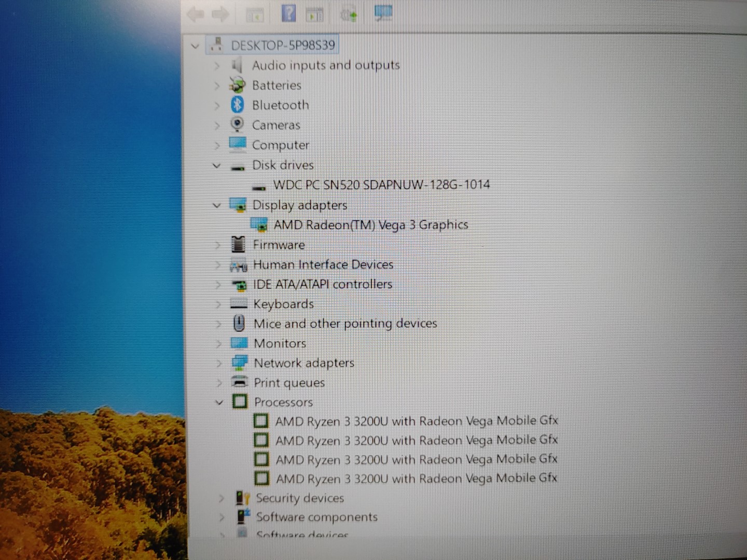This screenshot has width=747, height=560.
Task: Collapse the Disk drives category
Action: [x=217, y=166]
